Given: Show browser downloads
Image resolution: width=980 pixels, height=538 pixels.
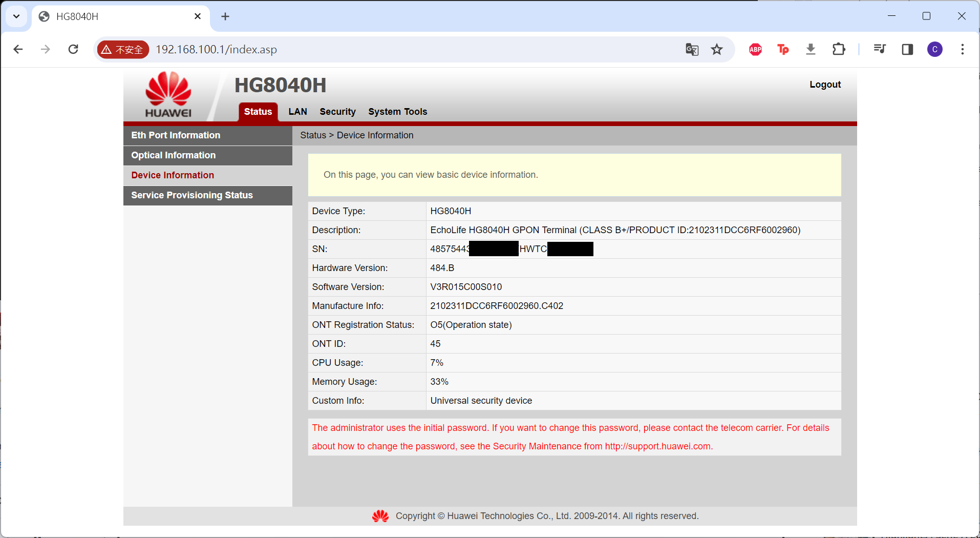Looking at the screenshot, I should 811,49.
